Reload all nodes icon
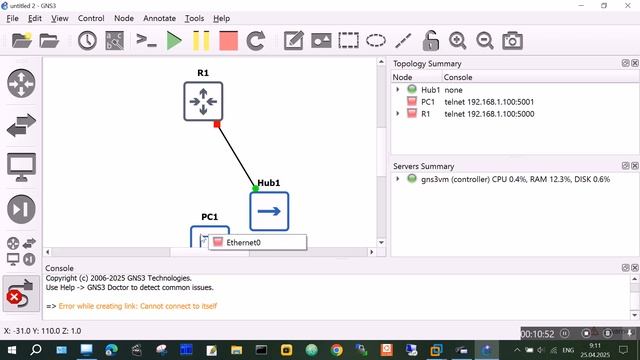 point(256,41)
